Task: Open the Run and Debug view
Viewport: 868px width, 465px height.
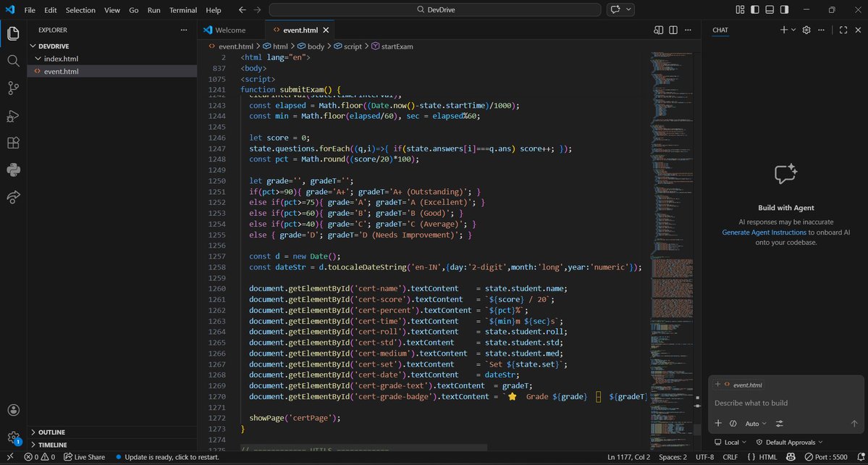Action: (x=13, y=115)
